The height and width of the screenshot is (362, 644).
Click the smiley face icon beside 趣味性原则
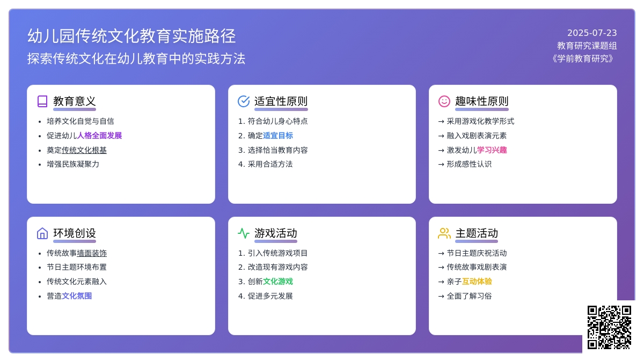point(444,101)
